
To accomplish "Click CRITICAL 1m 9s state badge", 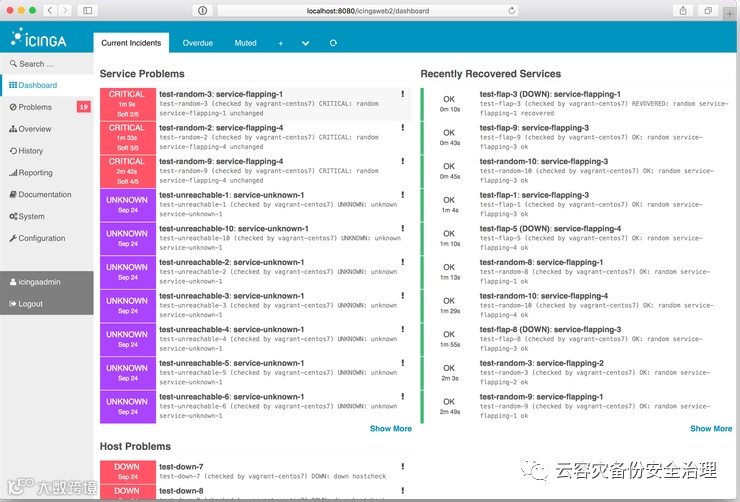I will point(127,104).
